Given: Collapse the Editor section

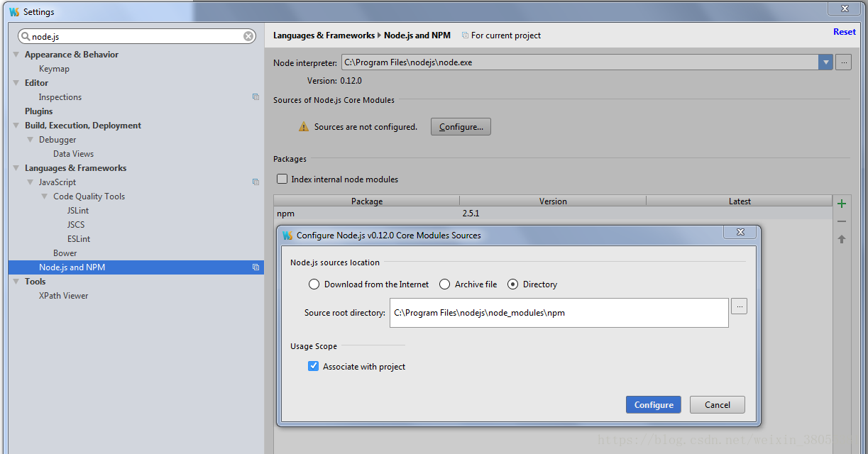Looking at the screenshot, I should point(16,83).
